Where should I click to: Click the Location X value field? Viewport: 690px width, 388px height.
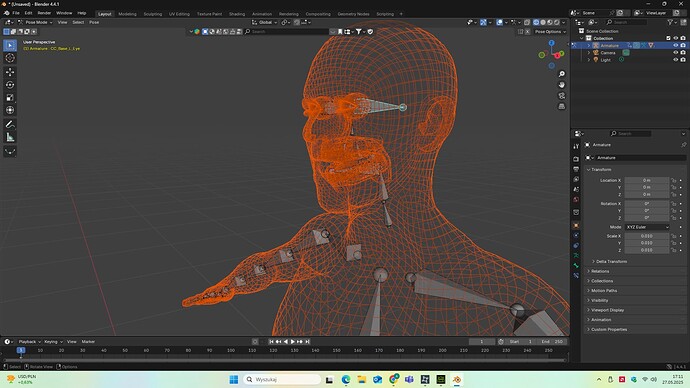646,180
